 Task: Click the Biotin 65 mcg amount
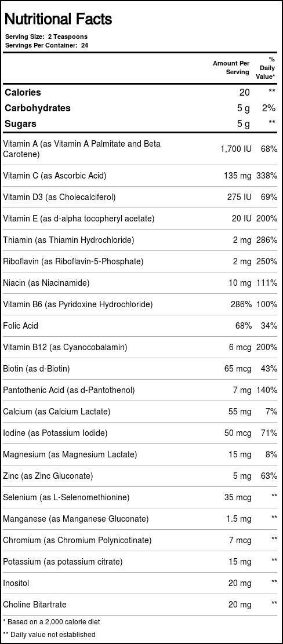pyautogui.click(x=238, y=369)
